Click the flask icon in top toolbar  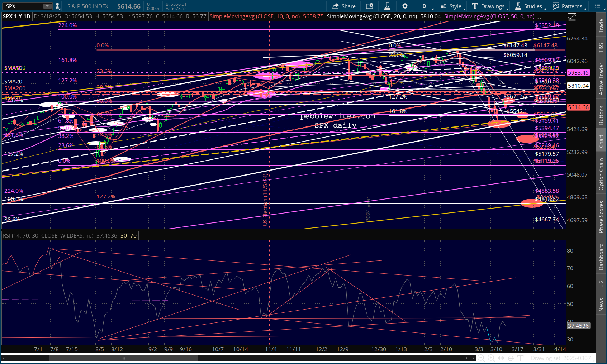click(387, 6)
